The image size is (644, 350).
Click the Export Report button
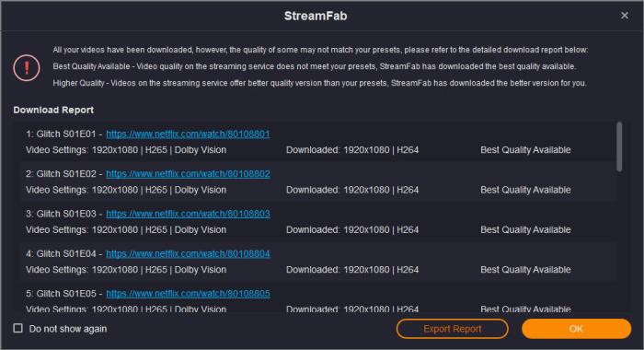point(453,329)
